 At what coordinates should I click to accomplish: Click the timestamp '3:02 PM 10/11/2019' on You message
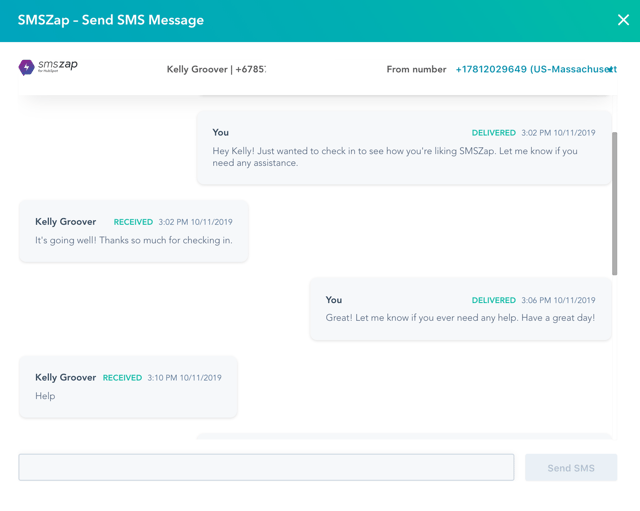558,133
